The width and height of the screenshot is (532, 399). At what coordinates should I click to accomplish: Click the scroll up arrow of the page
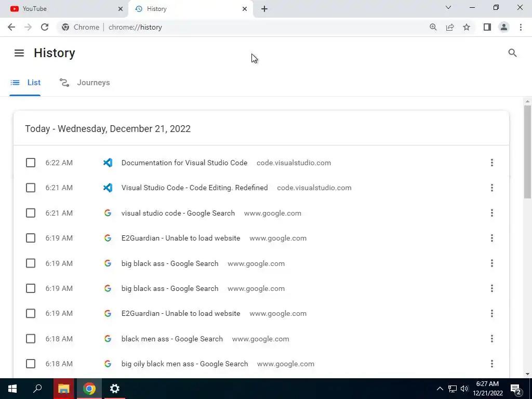527,101
